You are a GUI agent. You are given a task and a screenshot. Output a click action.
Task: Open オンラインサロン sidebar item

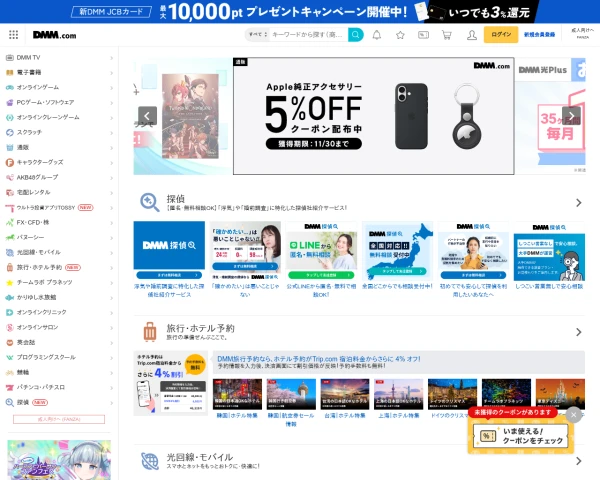tap(59, 327)
